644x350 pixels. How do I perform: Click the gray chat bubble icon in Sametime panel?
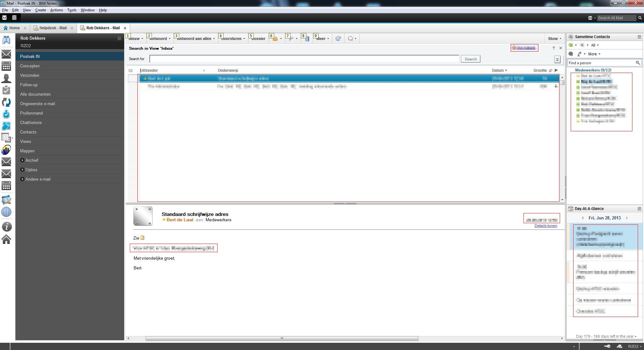(x=571, y=54)
